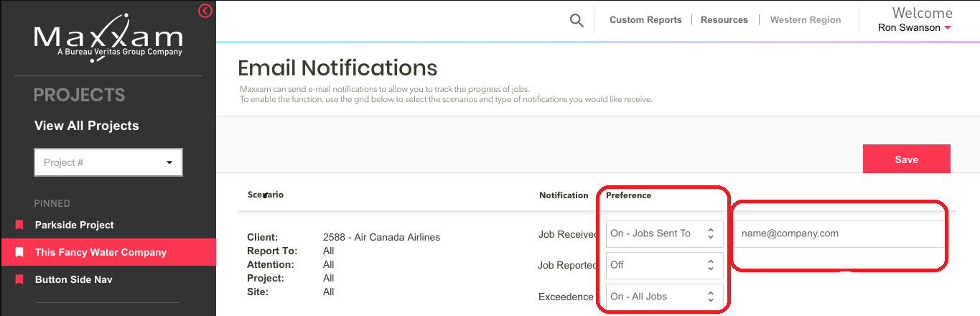The image size is (980, 316).
Task: Open the Parkside Project pinned item
Action: (x=75, y=226)
